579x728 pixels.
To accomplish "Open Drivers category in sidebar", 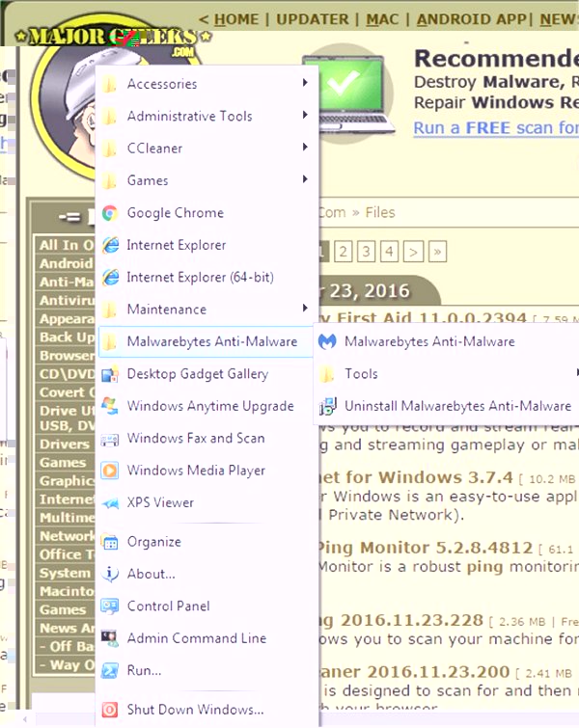I will tap(65, 445).
